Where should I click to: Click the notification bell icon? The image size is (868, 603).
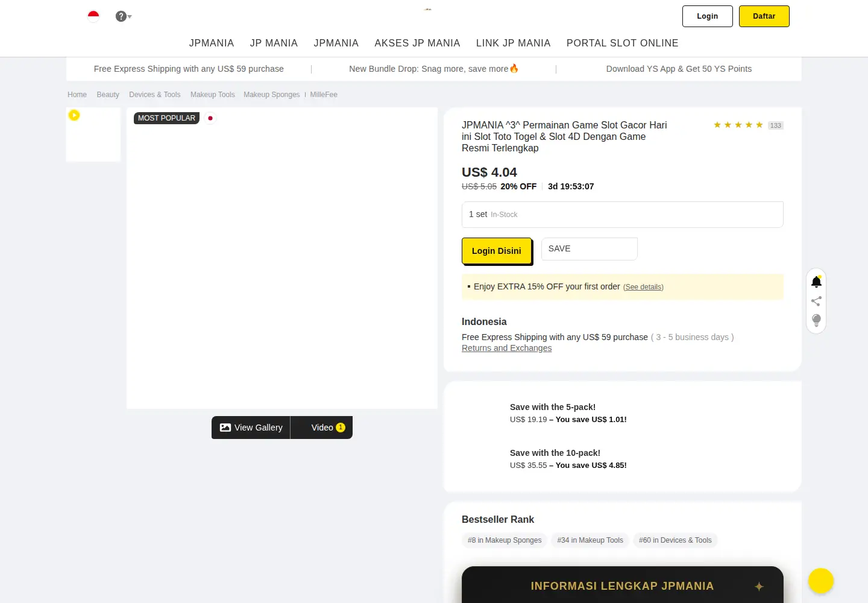[x=816, y=282]
